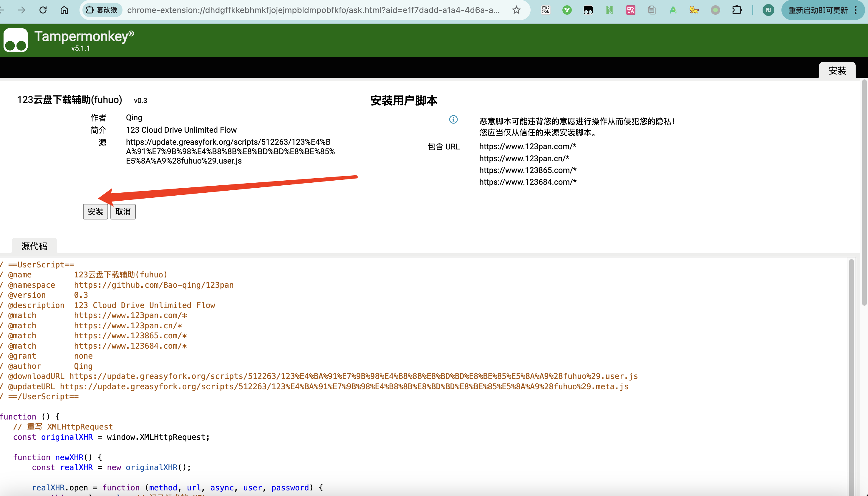Switch to the 源代码 tab
The width and height of the screenshot is (868, 496).
tap(34, 246)
